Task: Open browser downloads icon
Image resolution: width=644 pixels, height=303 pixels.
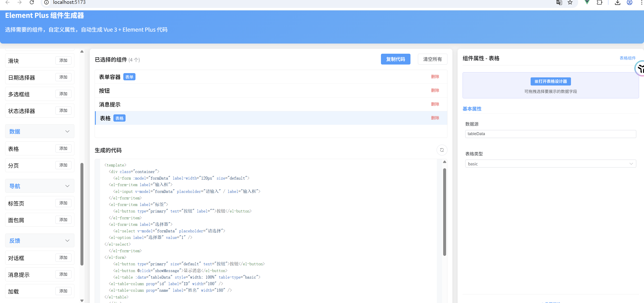Action: [x=617, y=2]
